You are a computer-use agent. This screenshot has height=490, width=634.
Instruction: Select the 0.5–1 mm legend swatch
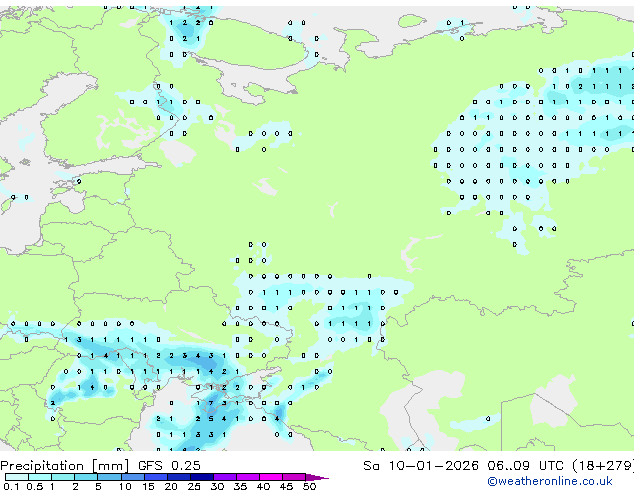point(40,477)
